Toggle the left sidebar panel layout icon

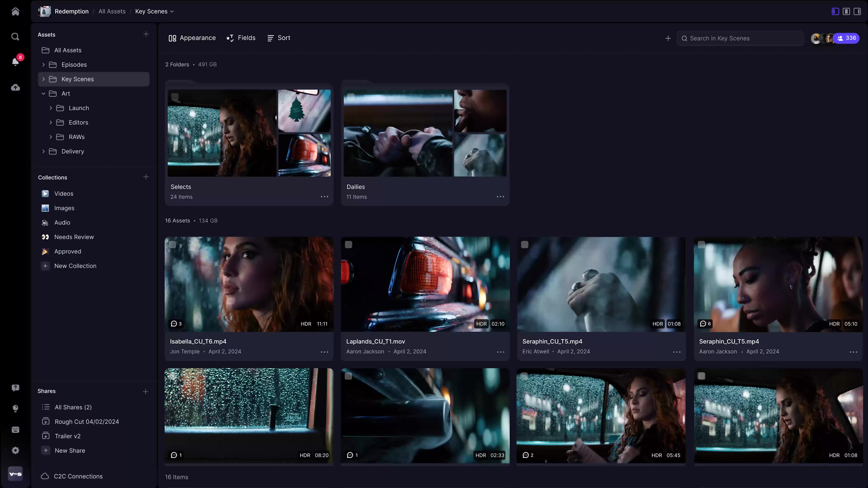point(835,12)
